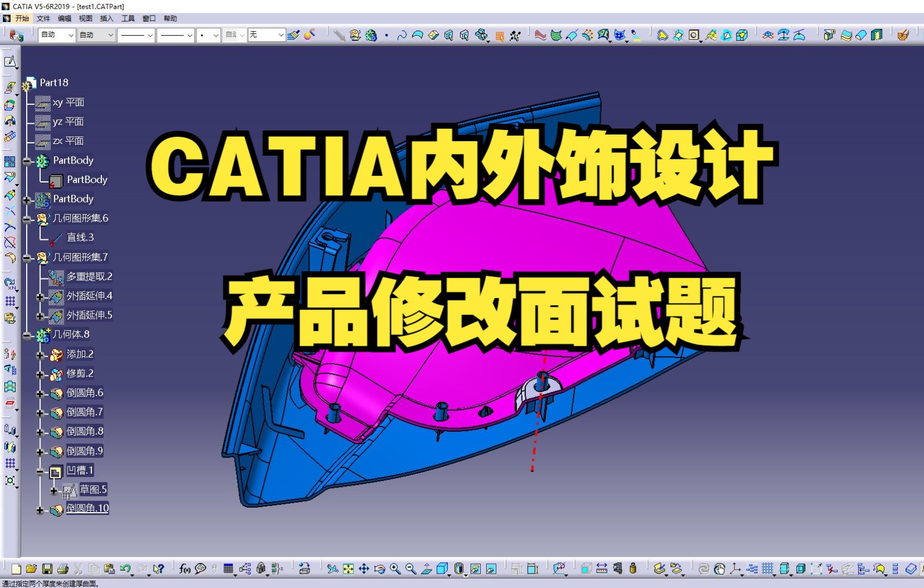Select the Pan view tool
924x588 pixels.
click(x=364, y=569)
